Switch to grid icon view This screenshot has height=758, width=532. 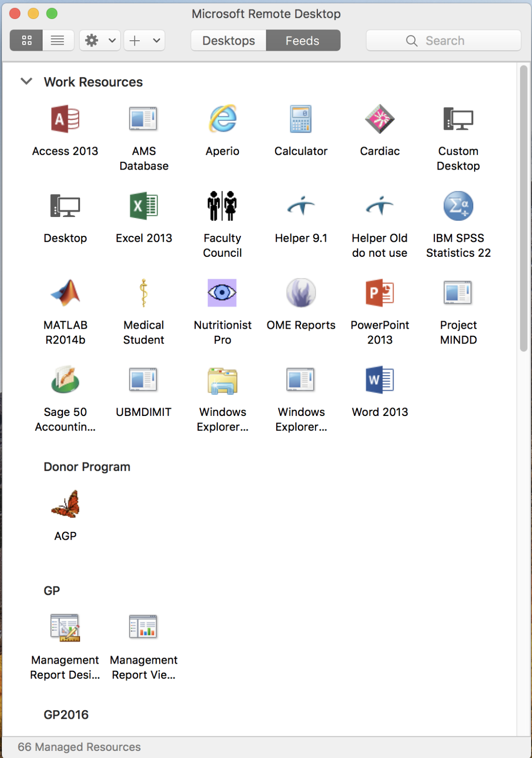click(27, 40)
